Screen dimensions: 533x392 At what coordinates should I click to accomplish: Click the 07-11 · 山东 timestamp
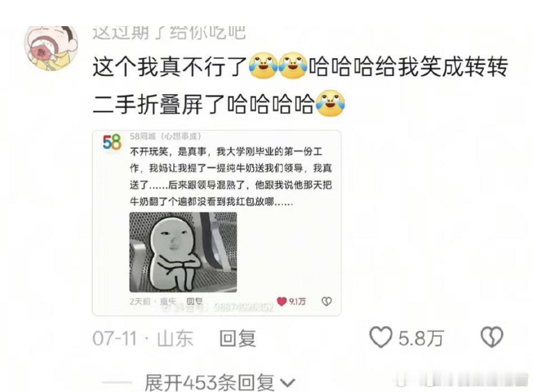pos(143,338)
